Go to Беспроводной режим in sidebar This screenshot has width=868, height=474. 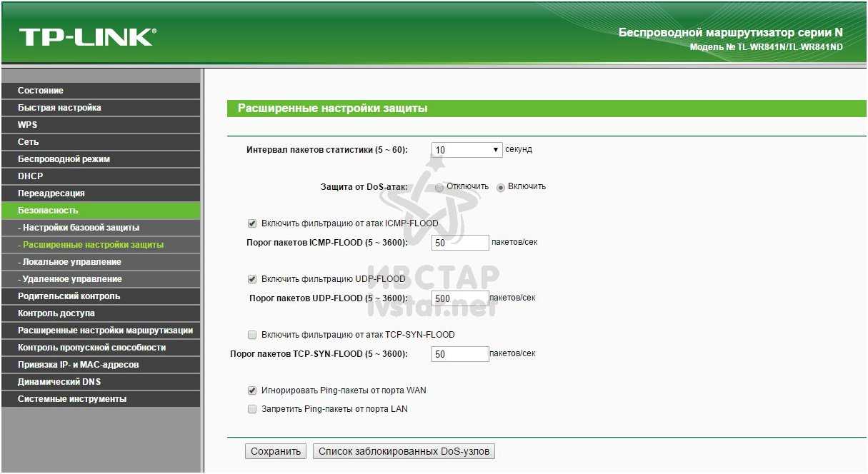64,159
